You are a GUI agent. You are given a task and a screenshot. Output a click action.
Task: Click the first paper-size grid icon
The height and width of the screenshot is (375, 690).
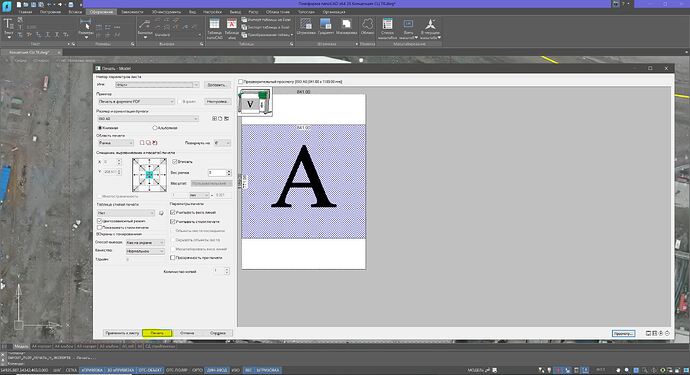pos(214,118)
